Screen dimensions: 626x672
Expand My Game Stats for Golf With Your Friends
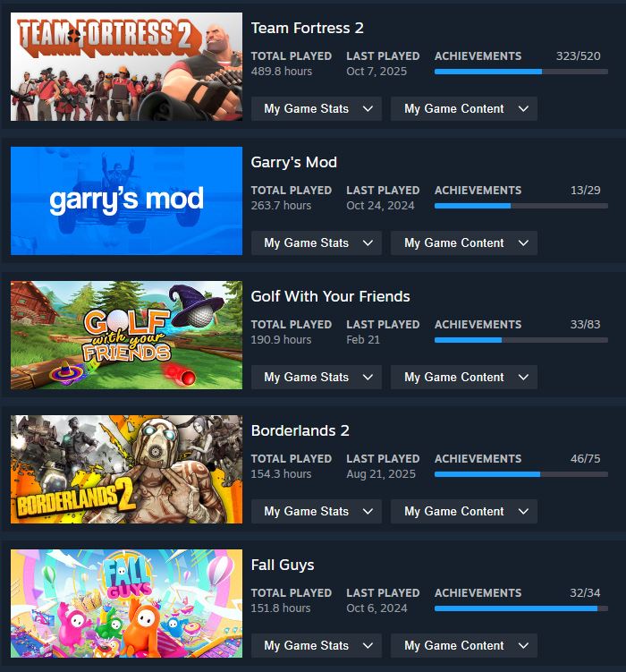(x=317, y=377)
